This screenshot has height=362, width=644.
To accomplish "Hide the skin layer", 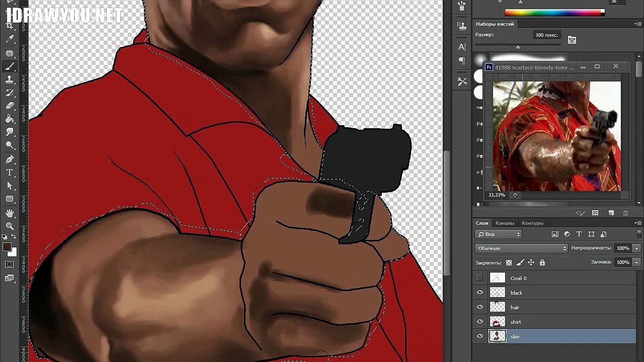I will 480,336.
